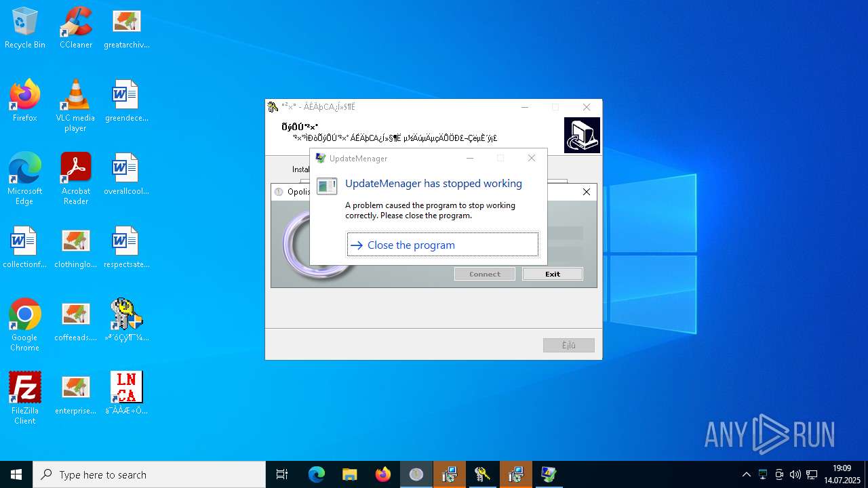Click the installer taskbar icon left of the keys icon
The height and width of the screenshot is (488, 868).
point(450,474)
